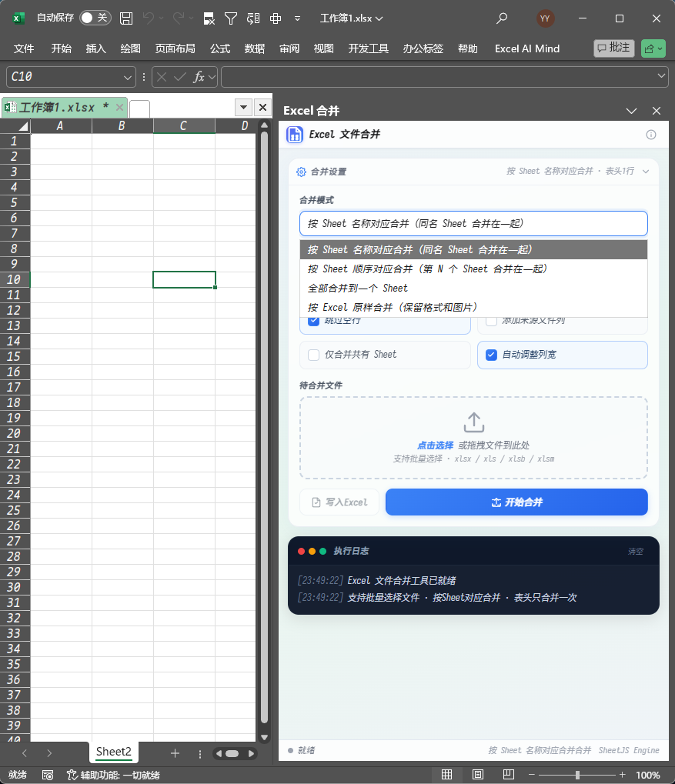The height and width of the screenshot is (784, 675).
Task: Click the 开始合并 button
Action: click(516, 502)
